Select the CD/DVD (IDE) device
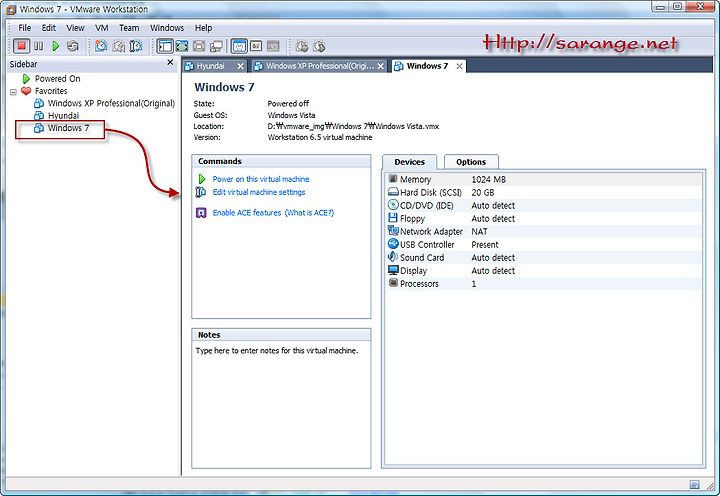The image size is (720, 496). (x=544, y=205)
